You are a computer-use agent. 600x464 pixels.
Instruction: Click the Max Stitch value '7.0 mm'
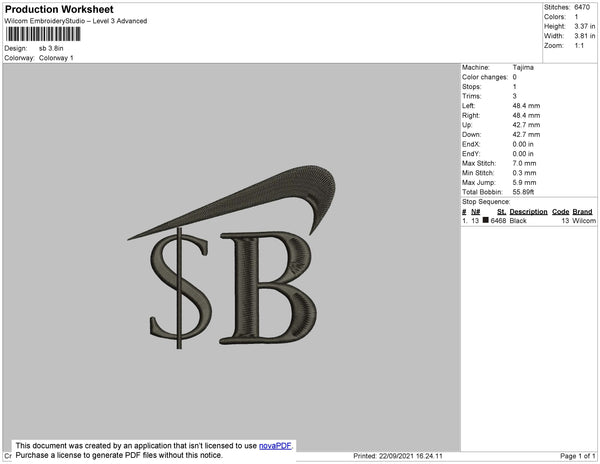[525, 163]
